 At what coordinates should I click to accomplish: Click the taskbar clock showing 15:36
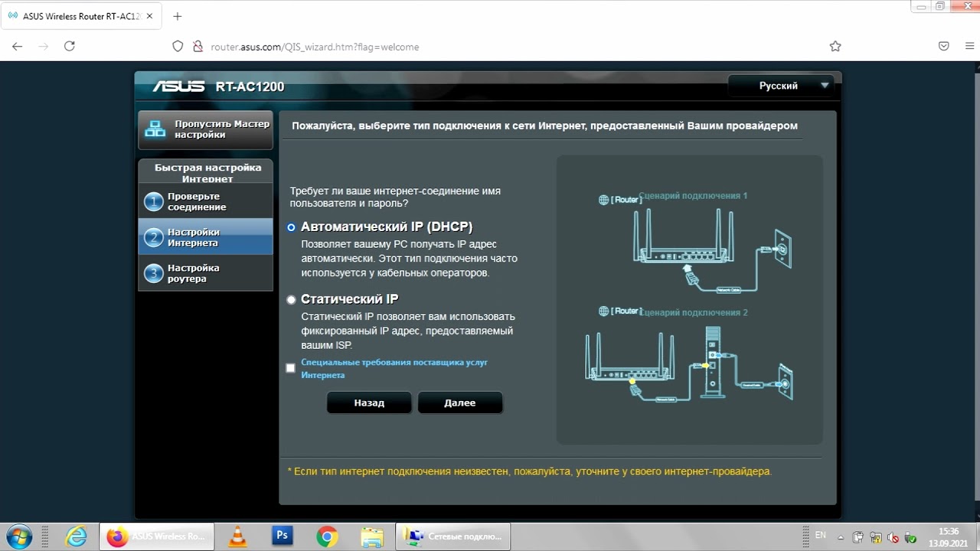(949, 536)
